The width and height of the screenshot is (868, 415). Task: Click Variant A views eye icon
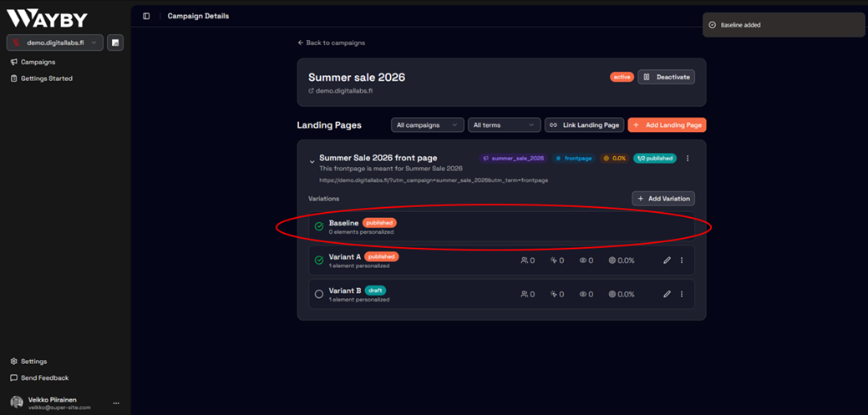click(x=583, y=260)
